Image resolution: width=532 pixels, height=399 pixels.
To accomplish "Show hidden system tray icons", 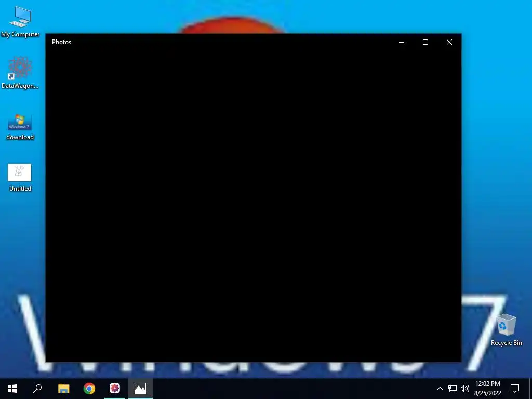I will 440,389.
